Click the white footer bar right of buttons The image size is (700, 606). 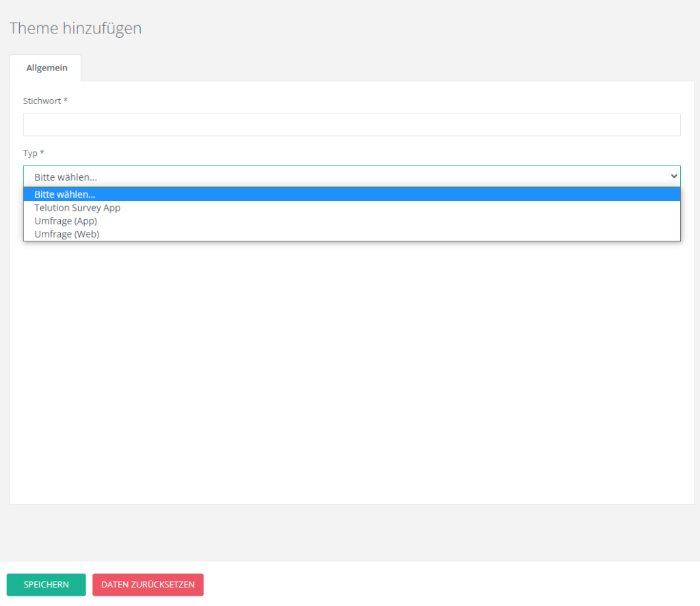pyautogui.click(x=451, y=585)
